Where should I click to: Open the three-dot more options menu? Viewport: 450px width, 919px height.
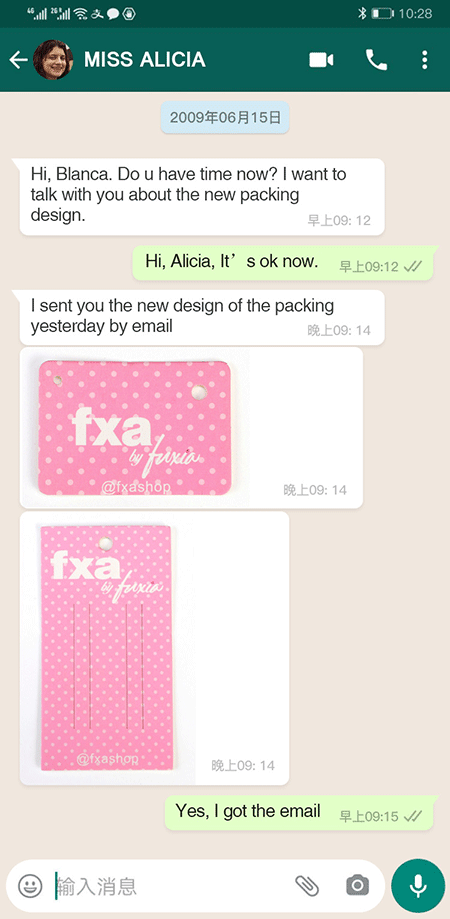click(x=425, y=60)
